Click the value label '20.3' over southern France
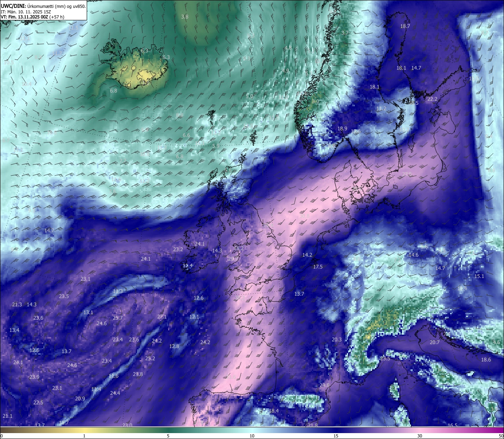The height and width of the screenshot is (439, 504). coord(337,340)
